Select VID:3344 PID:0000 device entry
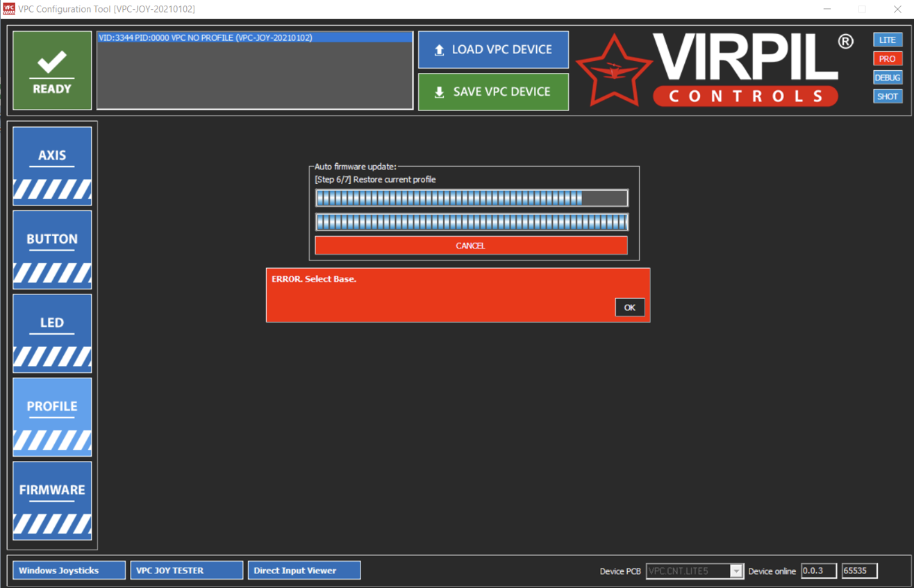This screenshot has width=914, height=588. point(254,38)
